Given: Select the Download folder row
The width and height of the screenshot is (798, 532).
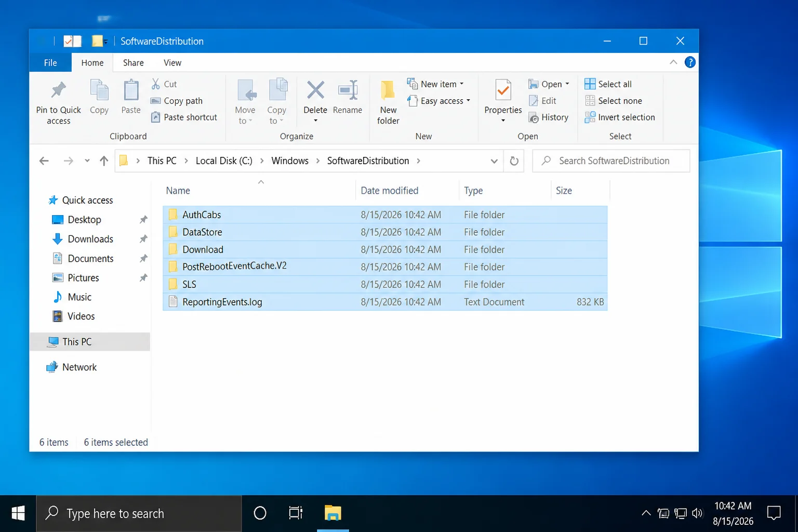Looking at the screenshot, I should point(385,249).
